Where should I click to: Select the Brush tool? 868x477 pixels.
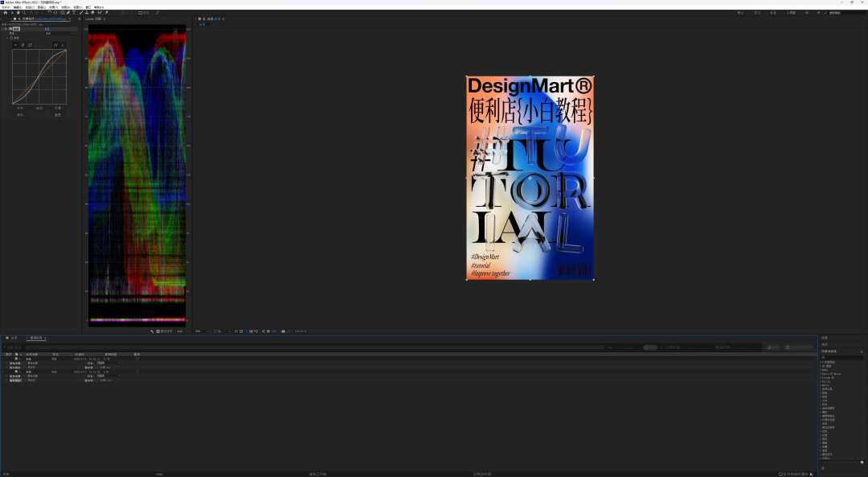pos(81,13)
